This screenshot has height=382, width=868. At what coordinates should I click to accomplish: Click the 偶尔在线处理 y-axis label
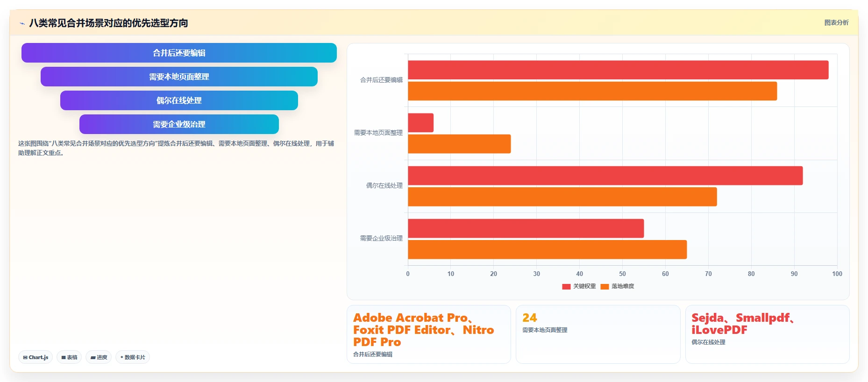click(384, 185)
